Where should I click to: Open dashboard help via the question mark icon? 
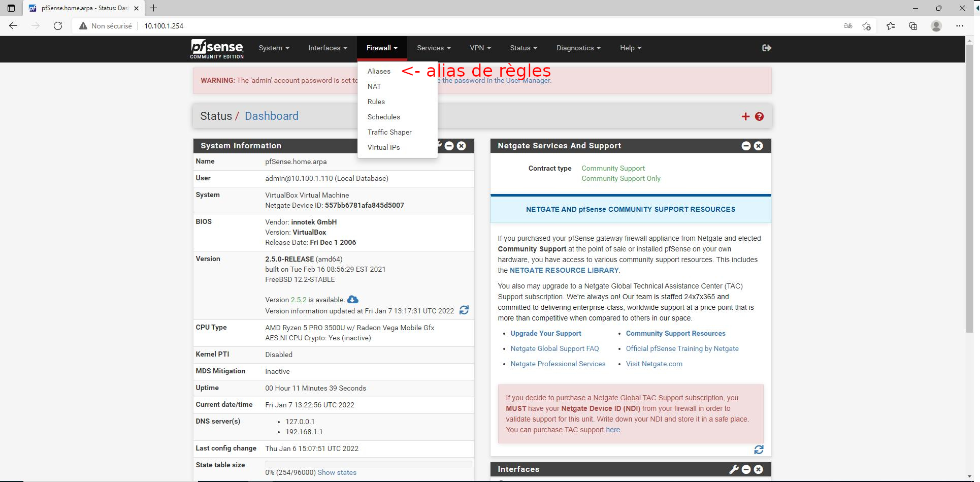click(x=759, y=116)
